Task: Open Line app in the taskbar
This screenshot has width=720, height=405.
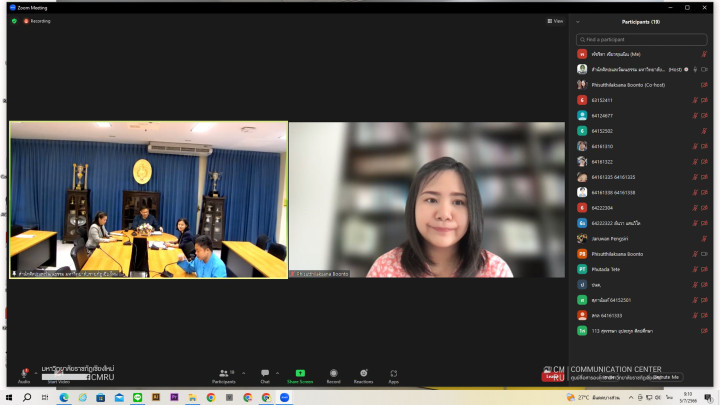Action: pyautogui.click(x=137, y=397)
